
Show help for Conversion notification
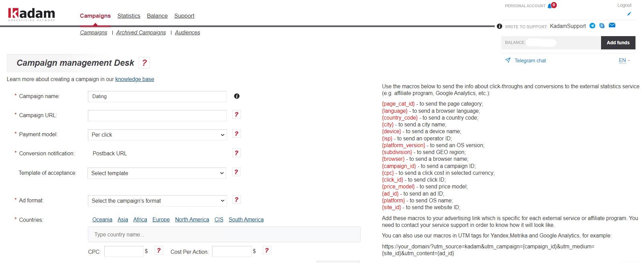(x=236, y=153)
